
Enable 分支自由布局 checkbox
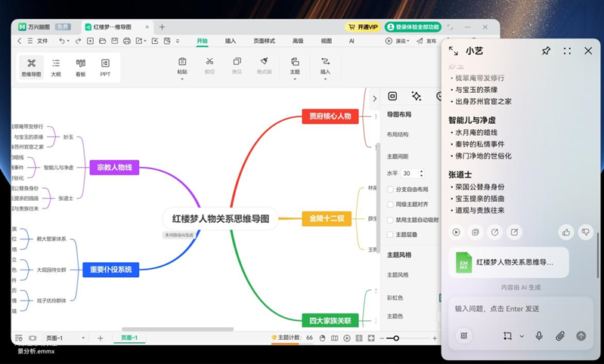coord(391,190)
